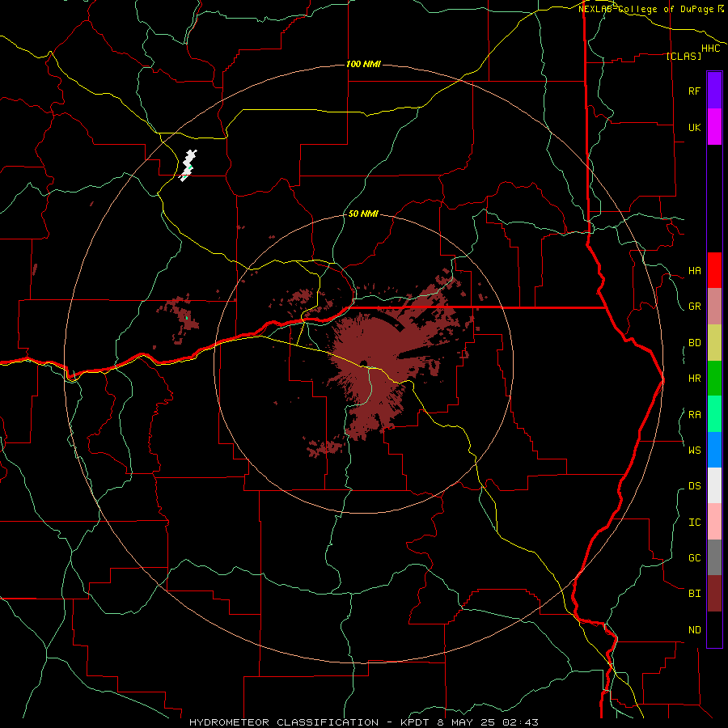Click the BI brown legend swatch
728x728 pixels.
714,594
